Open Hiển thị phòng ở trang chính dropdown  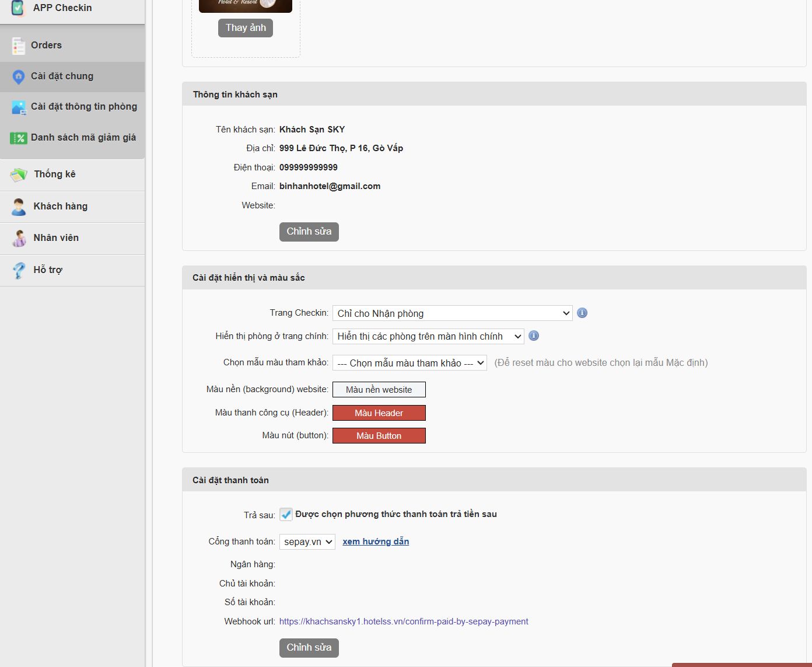click(428, 336)
